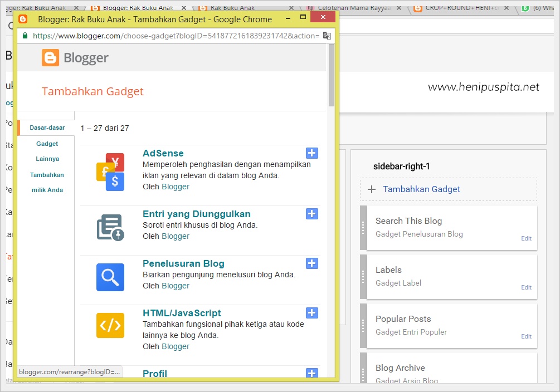The width and height of the screenshot is (560, 392).
Task: Grab the drag handle of Labels gadget
Action: point(363,277)
